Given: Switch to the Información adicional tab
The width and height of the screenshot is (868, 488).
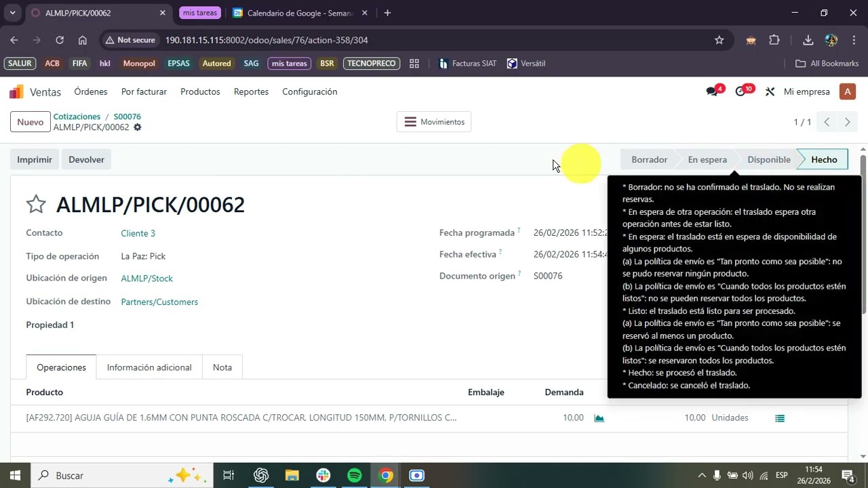Looking at the screenshot, I should (x=149, y=367).
